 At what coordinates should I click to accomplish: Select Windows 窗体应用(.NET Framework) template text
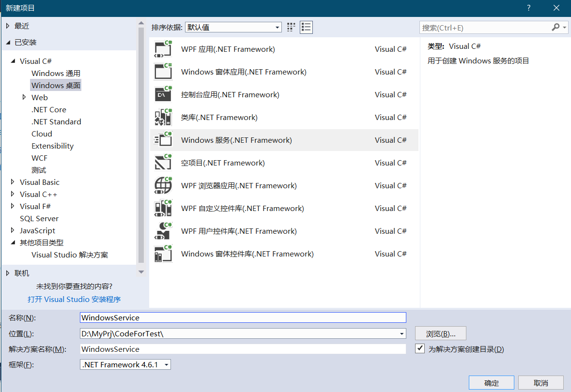[244, 72]
